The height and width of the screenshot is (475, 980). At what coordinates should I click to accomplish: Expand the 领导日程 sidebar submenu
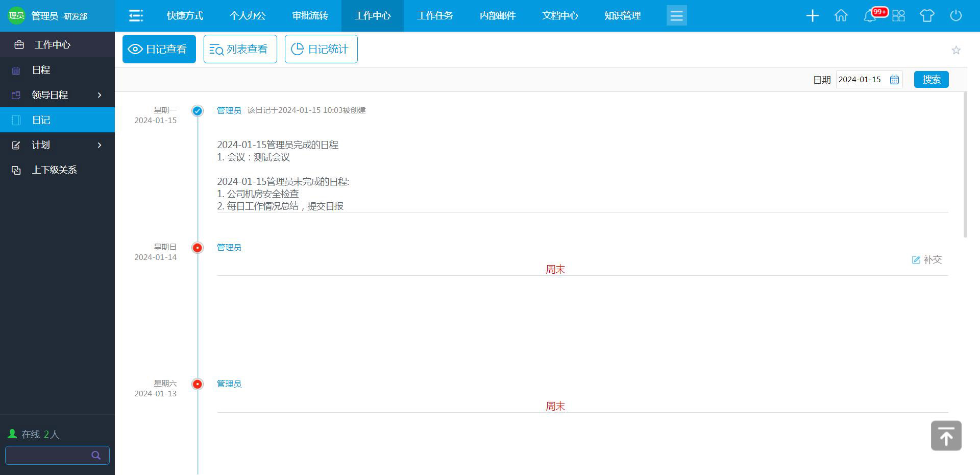tap(100, 95)
